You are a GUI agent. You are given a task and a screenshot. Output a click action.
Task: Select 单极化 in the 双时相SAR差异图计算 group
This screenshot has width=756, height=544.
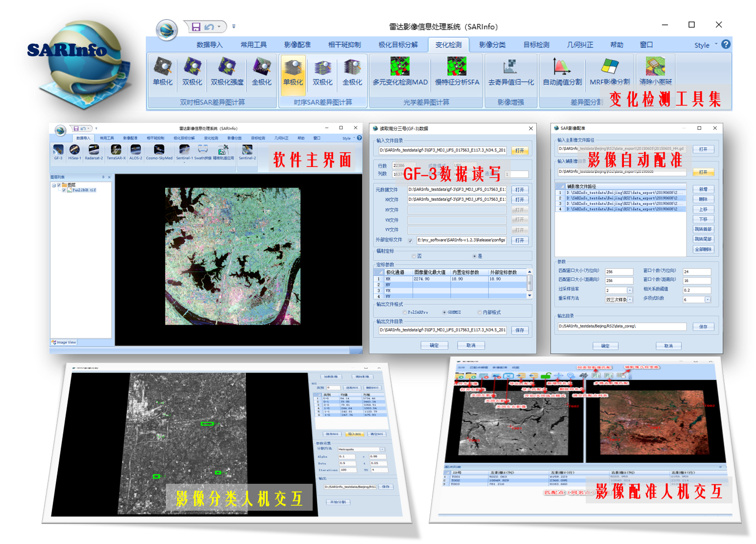163,72
